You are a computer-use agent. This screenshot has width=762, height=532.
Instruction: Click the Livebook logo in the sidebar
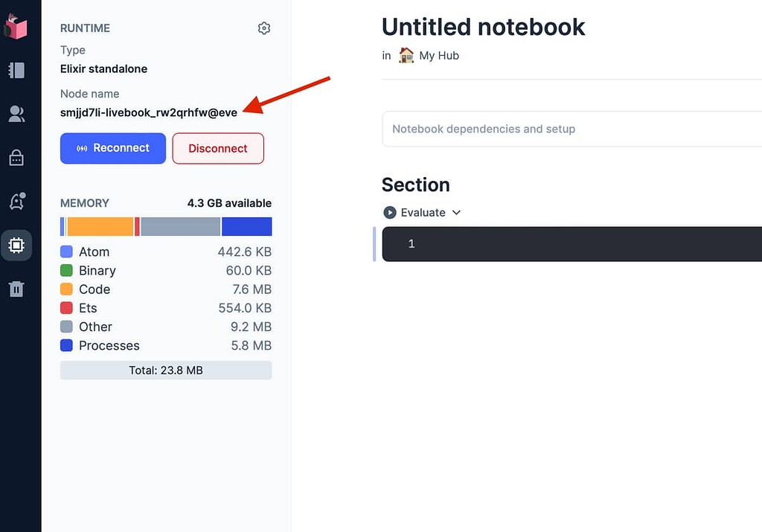click(x=17, y=25)
